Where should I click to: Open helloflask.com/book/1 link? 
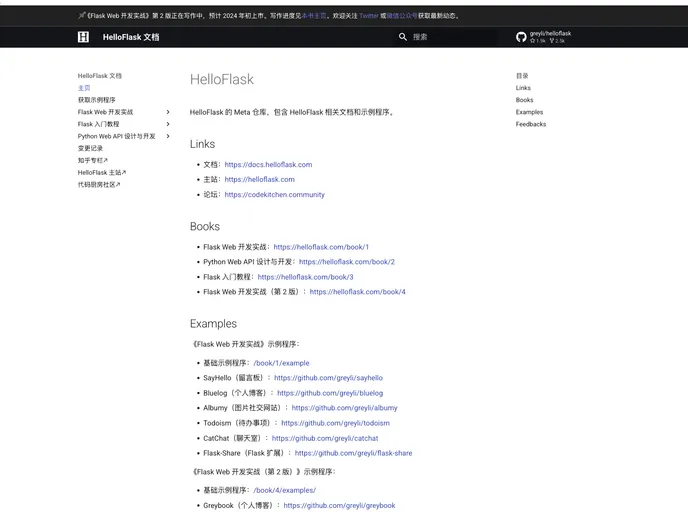pyautogui.click(x=321, y=247)
